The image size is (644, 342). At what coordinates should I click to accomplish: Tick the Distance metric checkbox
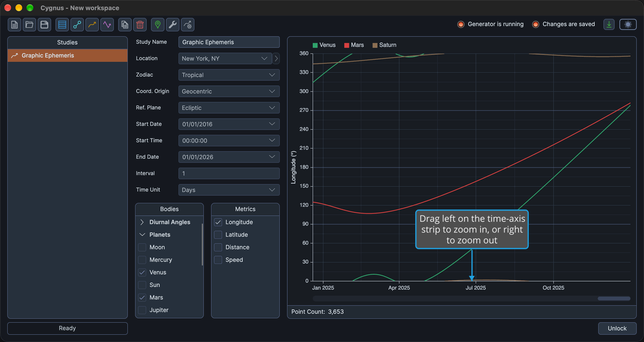click(x=218, y=247)
